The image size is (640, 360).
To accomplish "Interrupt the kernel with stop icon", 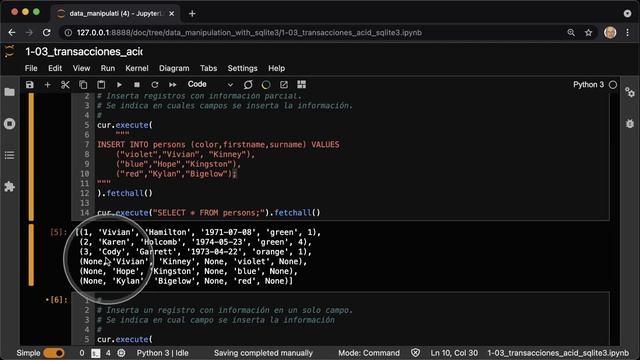I will 137,84.
